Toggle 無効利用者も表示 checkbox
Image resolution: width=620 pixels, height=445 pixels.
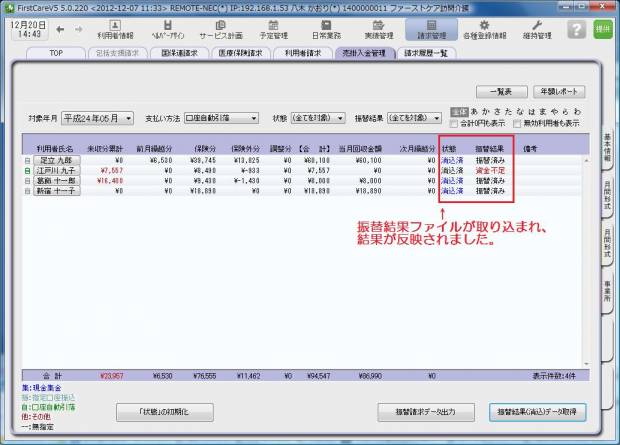click(x=517, y=124)
